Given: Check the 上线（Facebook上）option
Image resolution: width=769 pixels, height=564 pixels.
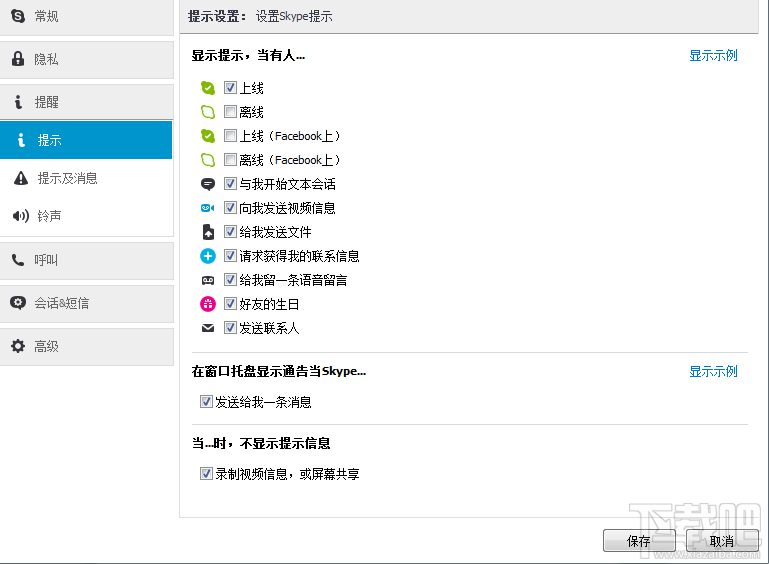Looking at the screenshot, I should click(230, 136).
